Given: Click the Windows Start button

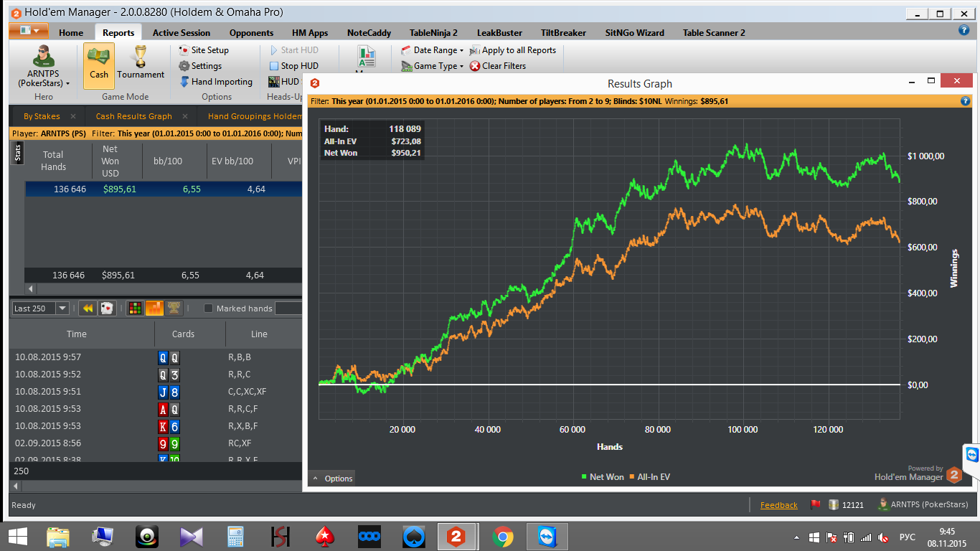Looking at the screenshot, I should point(17,537).
